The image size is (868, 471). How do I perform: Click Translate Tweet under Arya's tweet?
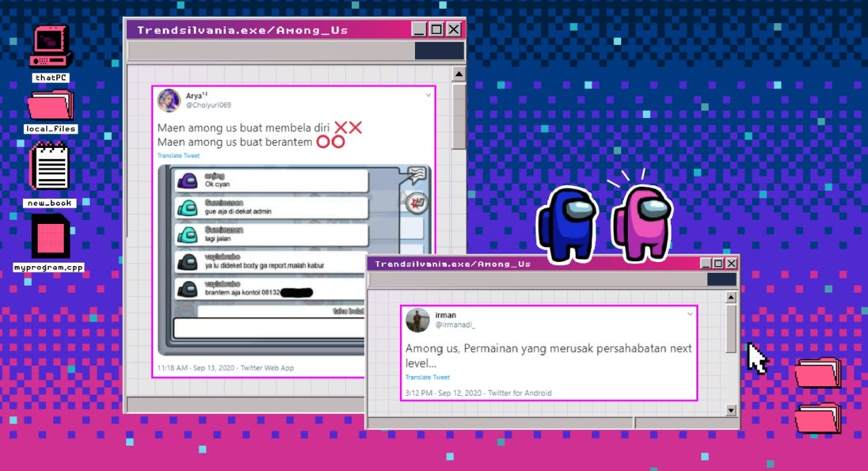click(x=178, y=155)
